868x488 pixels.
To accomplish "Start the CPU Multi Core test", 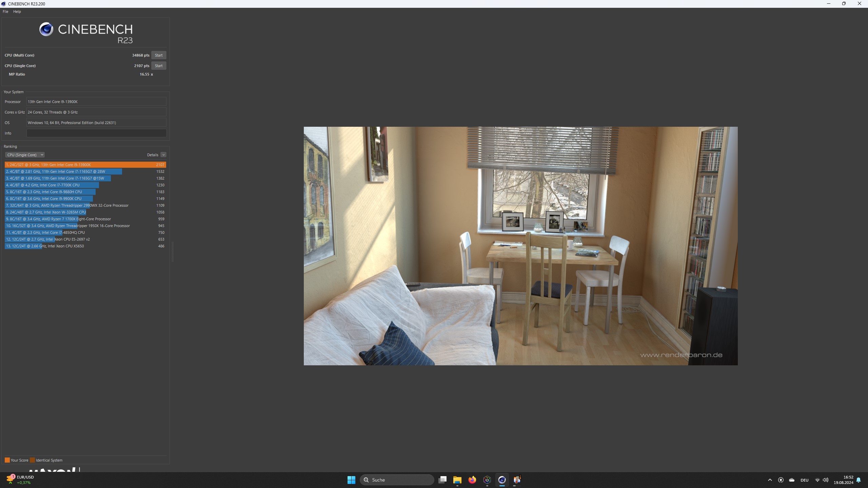I will click(x=158, y=55).
